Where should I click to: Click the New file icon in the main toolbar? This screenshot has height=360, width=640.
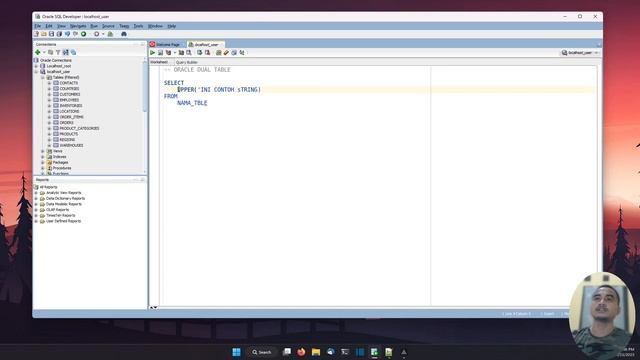[36, 34]
